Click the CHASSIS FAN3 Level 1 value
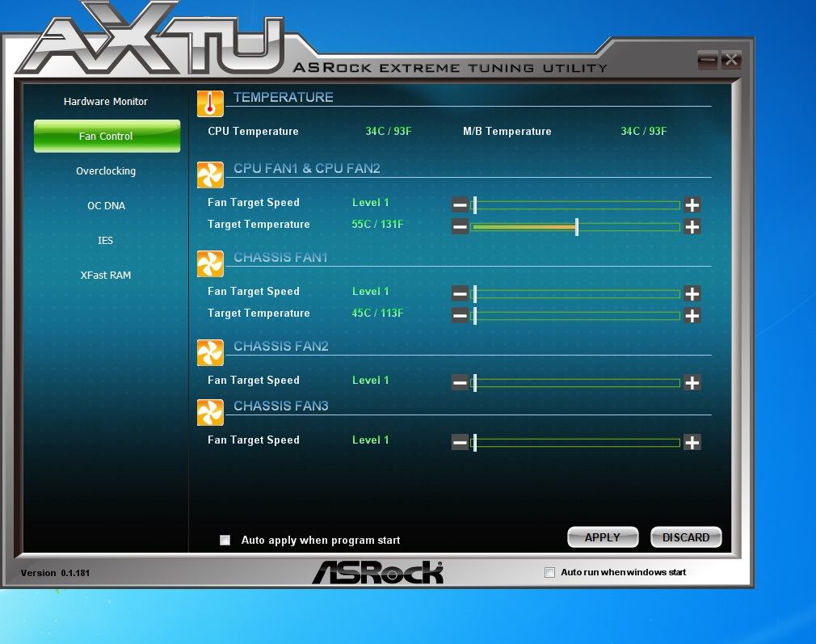Viewport: 816px width, 644px height. (x=371, y=440)
